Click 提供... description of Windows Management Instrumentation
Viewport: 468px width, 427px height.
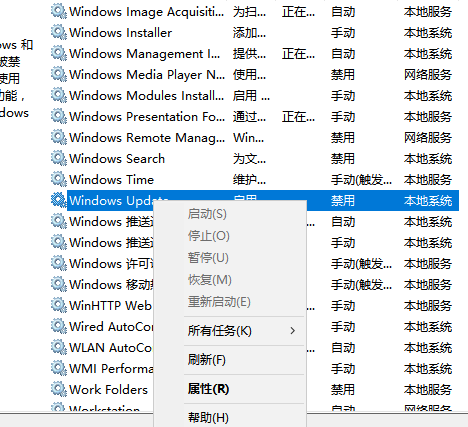coord(249,54)
